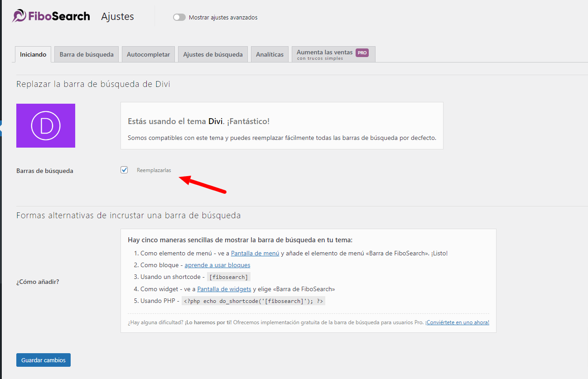588x379 pixels.
Task: Open the Autocompletar tab
Action: pyautogui.click(x=148, y=54)
